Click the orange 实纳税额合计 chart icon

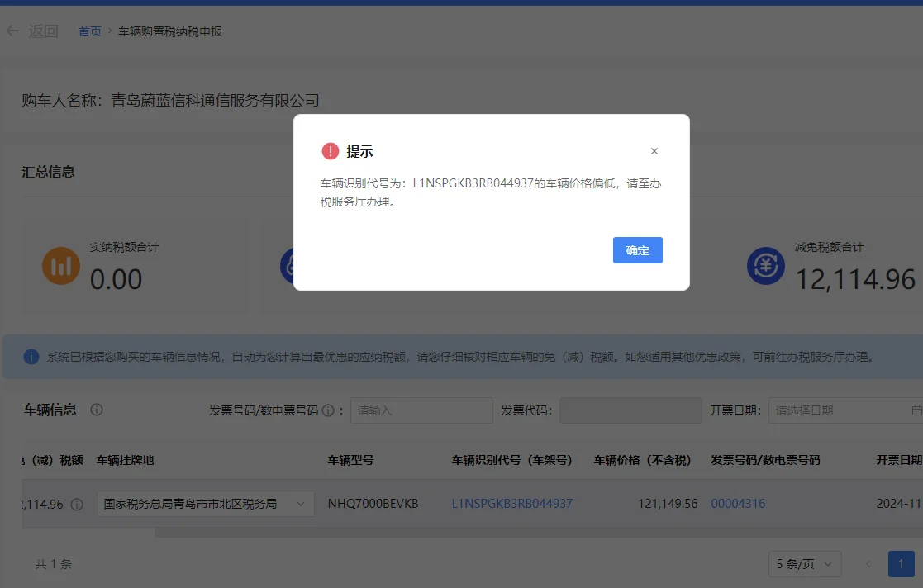(61, 266)
